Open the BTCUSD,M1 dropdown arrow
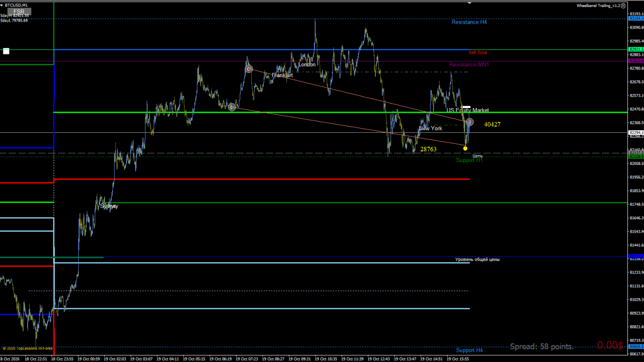The height and width of the screenshot is (362, 644). [2, 5]
